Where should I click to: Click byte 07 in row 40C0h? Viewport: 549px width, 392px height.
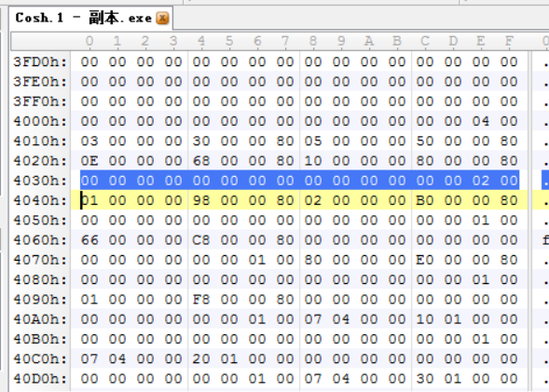coord(89,358)
